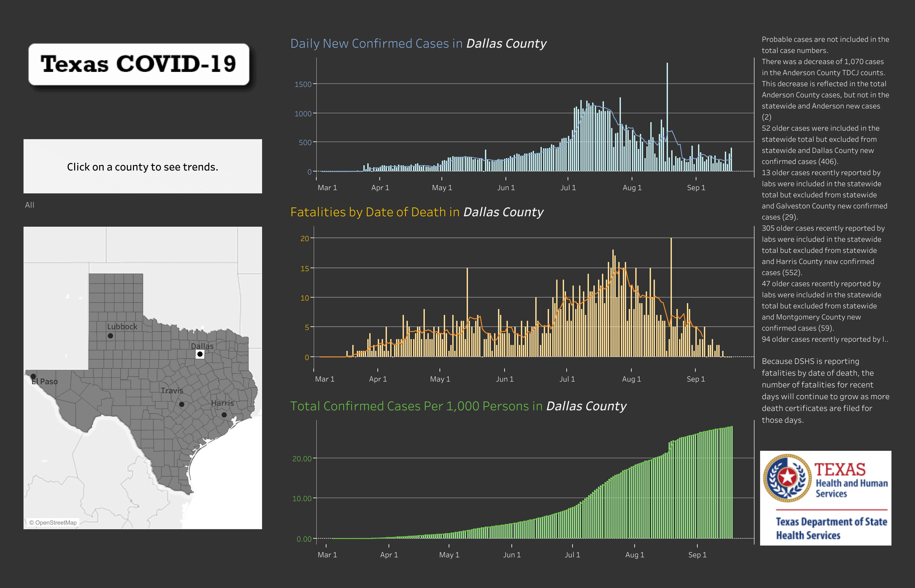Click the Lubbock city dot on map
This screenshot has height=588, width=915.
(x=110, y=336)
